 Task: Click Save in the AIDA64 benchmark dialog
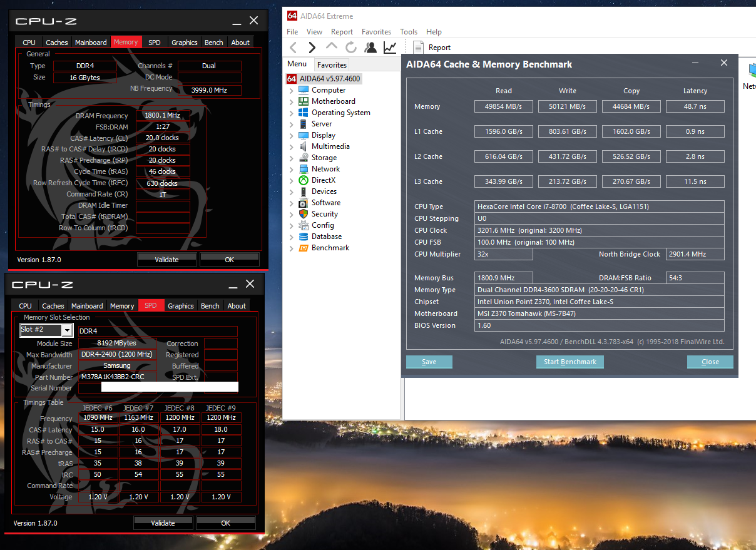pyautogui.click(x=429, y=362)
